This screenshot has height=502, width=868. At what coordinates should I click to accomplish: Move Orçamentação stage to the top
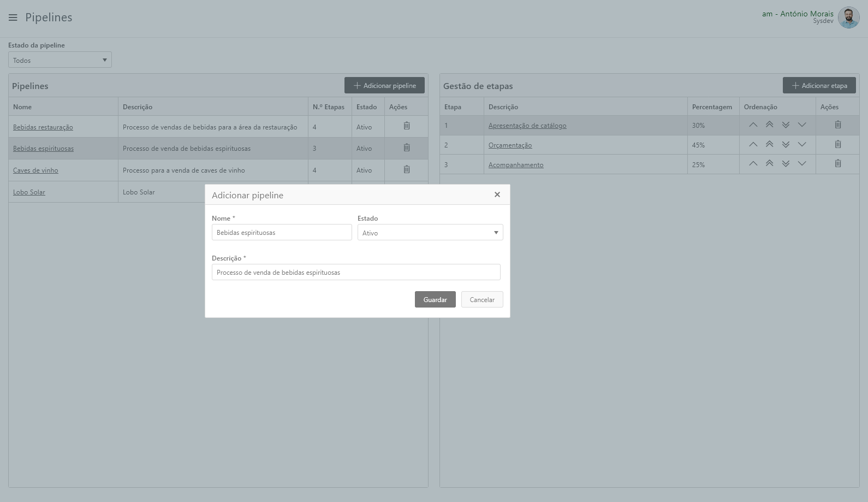[x=769, y=145]
